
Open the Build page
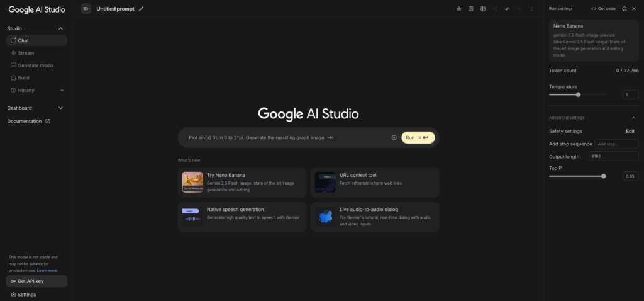[x=36, y=77]
